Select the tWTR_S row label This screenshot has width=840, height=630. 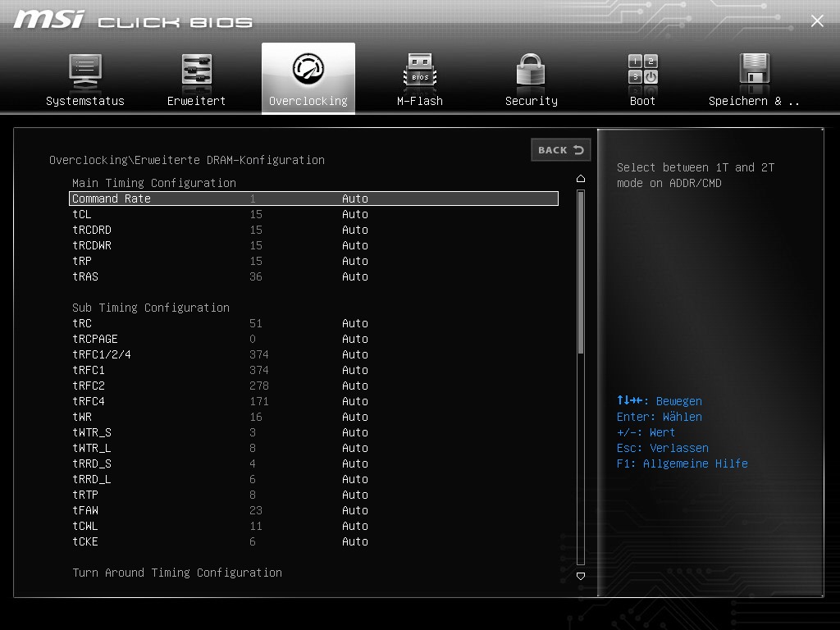pyautogui.click(x=92, y=432)
